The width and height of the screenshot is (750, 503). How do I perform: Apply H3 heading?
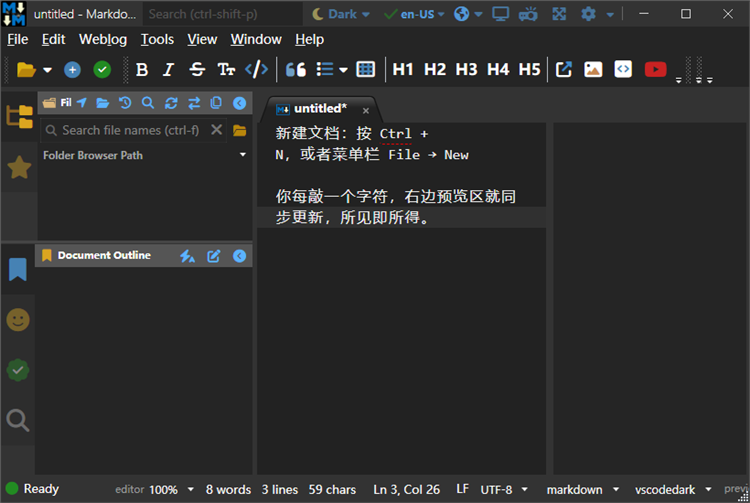pyautogui.click(x=466, y=70)
